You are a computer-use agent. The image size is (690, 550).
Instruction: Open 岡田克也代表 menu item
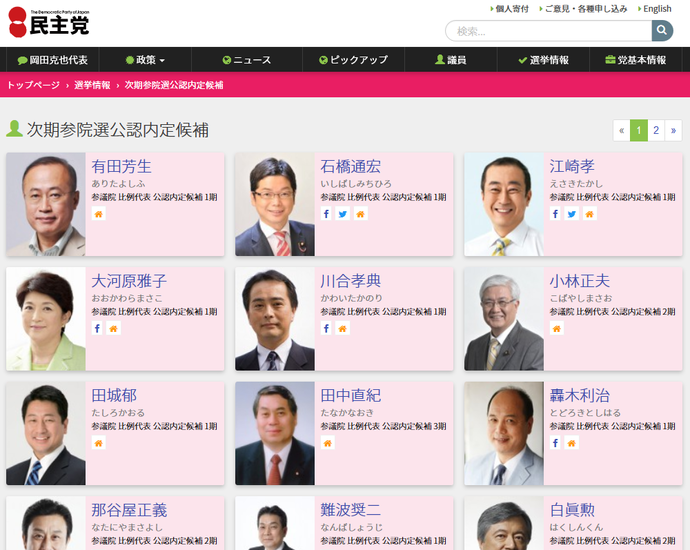pyautogui.click(x=52, y=60)
